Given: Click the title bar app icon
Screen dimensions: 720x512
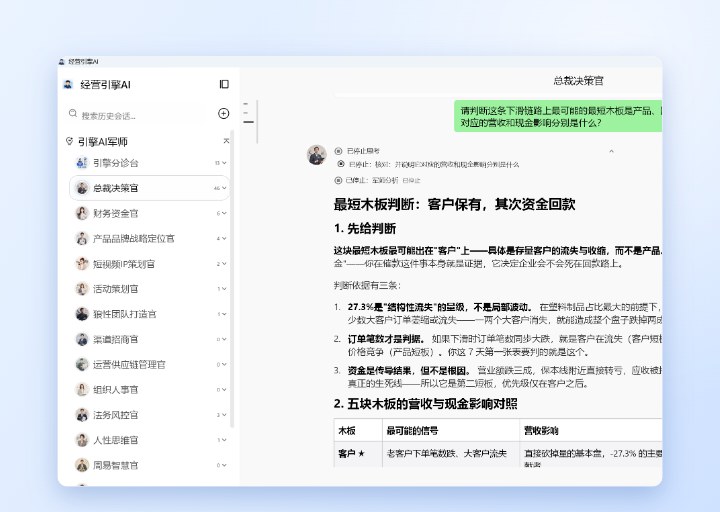Looking at the screenshot, I should (62, 62).
